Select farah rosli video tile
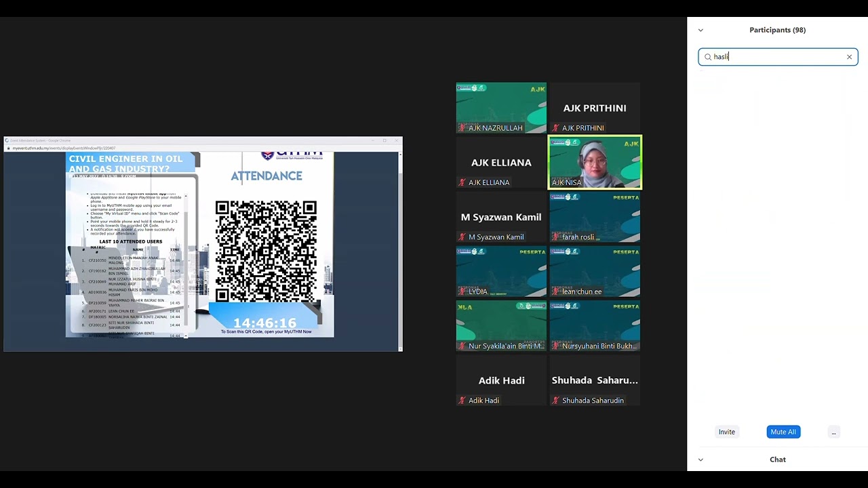The image size is (868, 488). pos(595,217)
